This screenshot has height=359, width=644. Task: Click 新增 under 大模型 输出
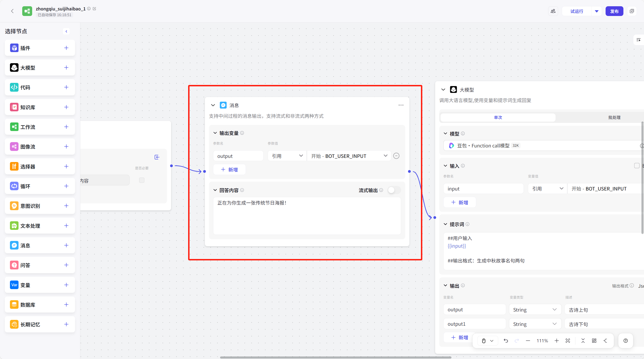tap(460, 337)
